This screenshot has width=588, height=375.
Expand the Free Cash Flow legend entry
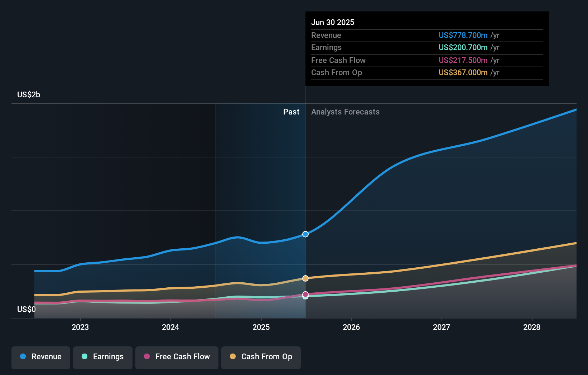(x=177, y=357)
